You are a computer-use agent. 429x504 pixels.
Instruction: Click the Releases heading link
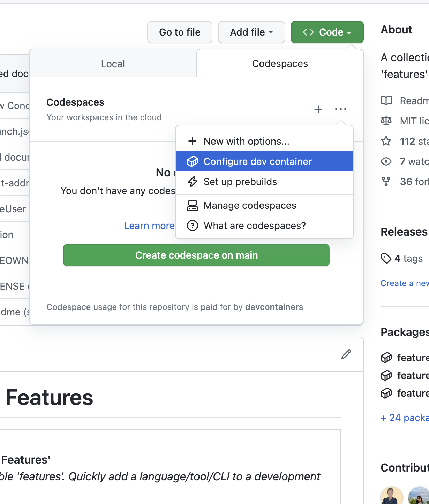point(405,232)
